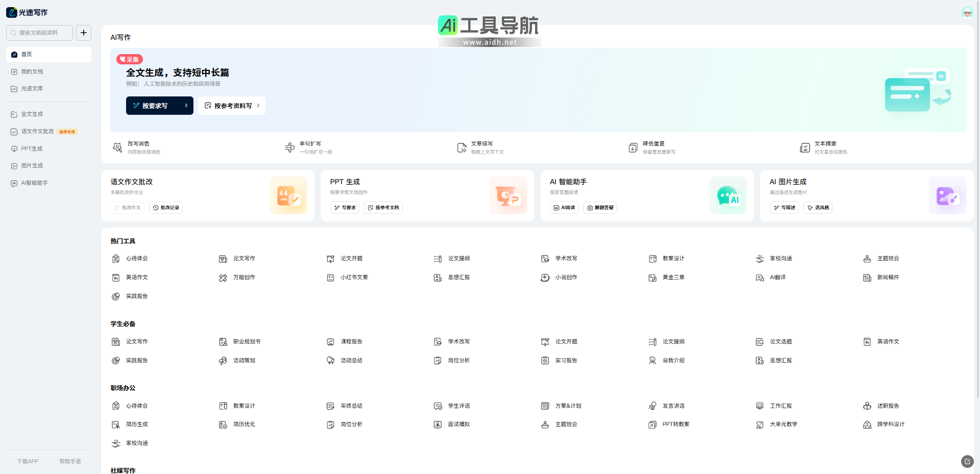Open the user avatar in top right
980x474 pixels.
pos(967,12)
